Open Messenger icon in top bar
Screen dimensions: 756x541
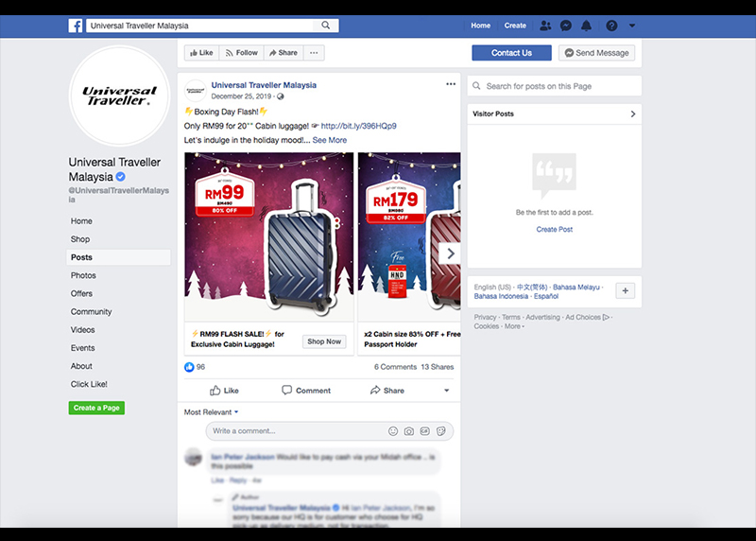(565, 26)
